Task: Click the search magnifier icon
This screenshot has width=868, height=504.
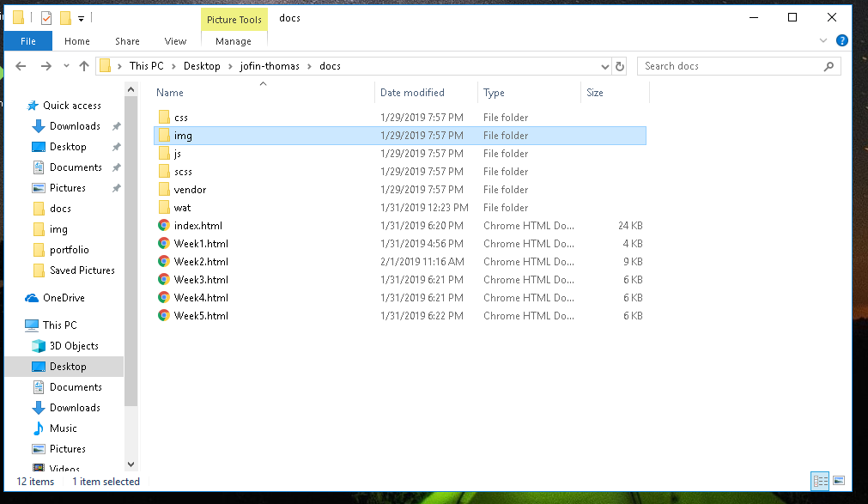Action: click(x=829, y=66)
